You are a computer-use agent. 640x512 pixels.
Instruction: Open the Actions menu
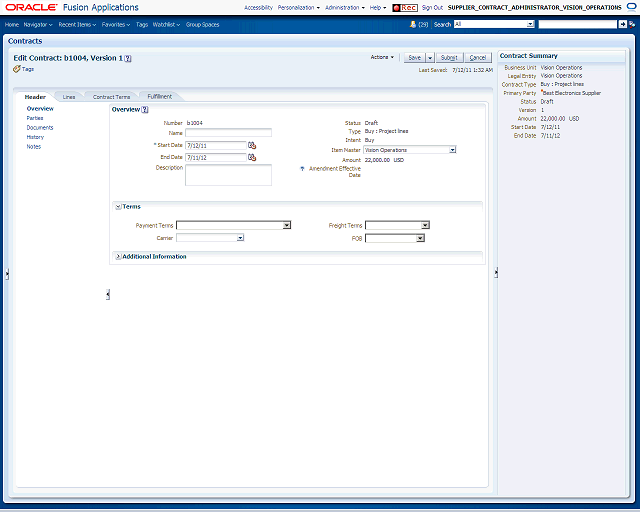382,57
